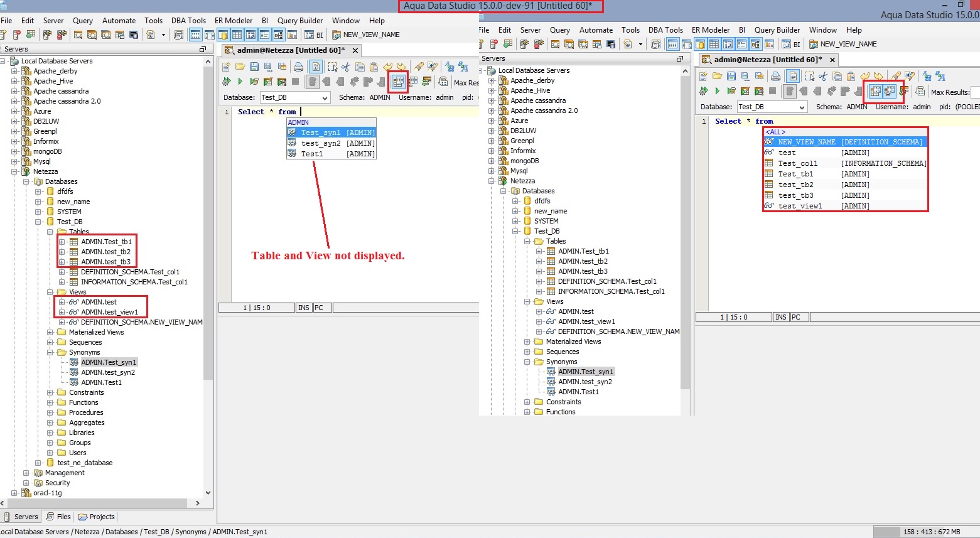Click the Undo arrow icon in right window's editor toolbar
The image size is (980, 538).
tap(864, 76)
